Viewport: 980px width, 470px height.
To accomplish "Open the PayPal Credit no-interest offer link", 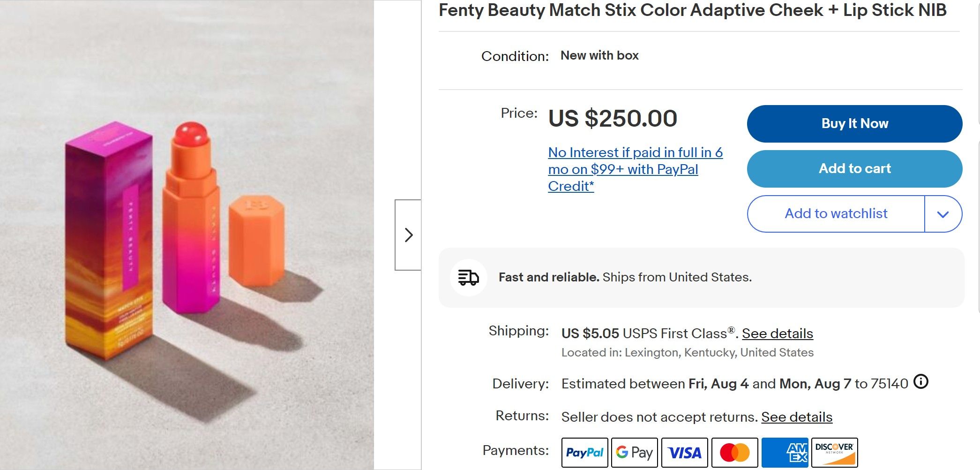I will tap(635, 169).
